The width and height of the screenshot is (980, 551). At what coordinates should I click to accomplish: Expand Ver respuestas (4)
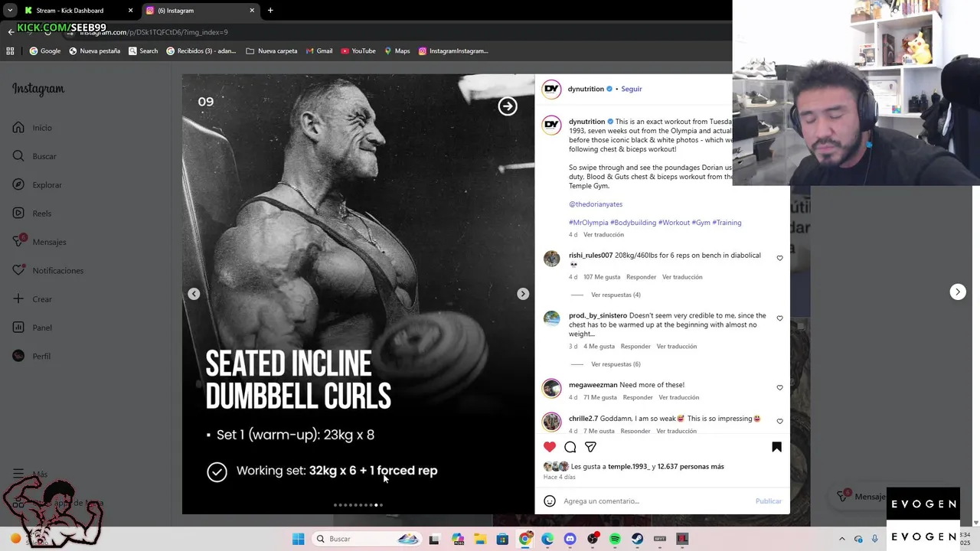coord(616,295)
